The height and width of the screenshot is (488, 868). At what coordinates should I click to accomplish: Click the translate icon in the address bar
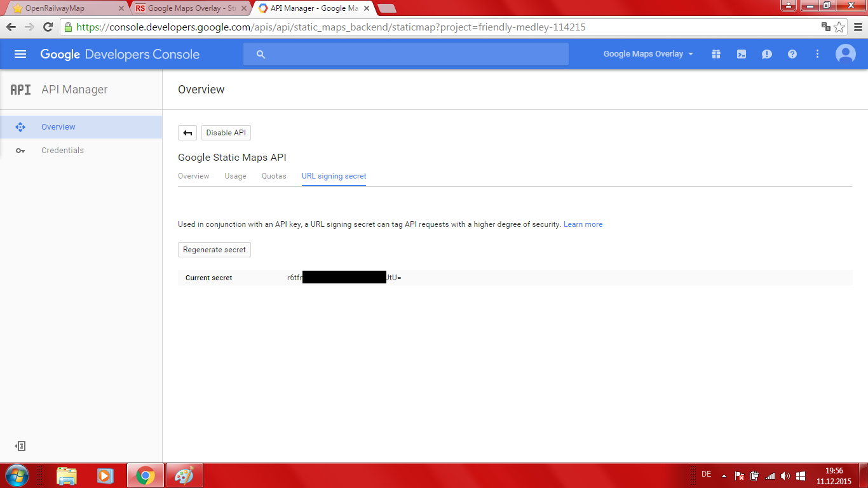[826, 27]
